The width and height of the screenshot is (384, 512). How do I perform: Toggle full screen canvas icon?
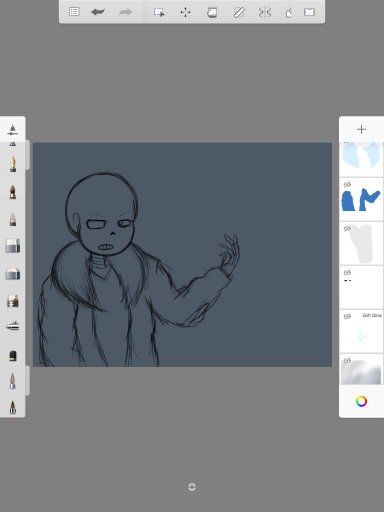pos(310,12)
